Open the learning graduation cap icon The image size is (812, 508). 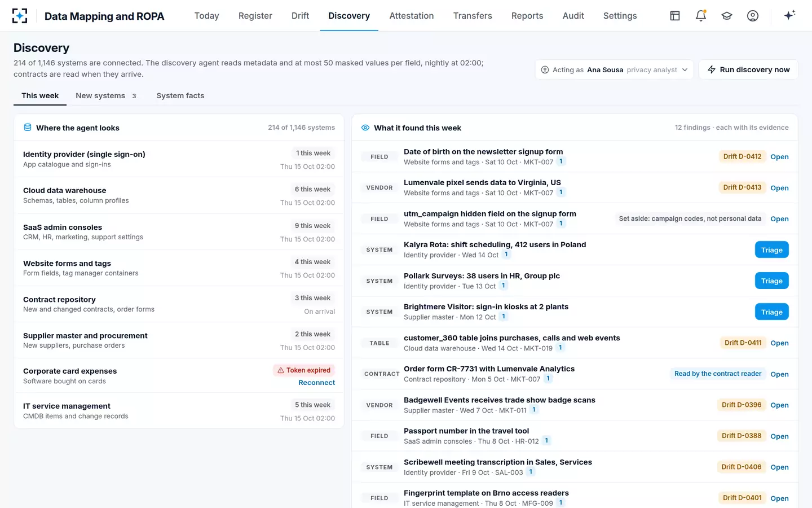pyautogui.click(x=727, y=16)
